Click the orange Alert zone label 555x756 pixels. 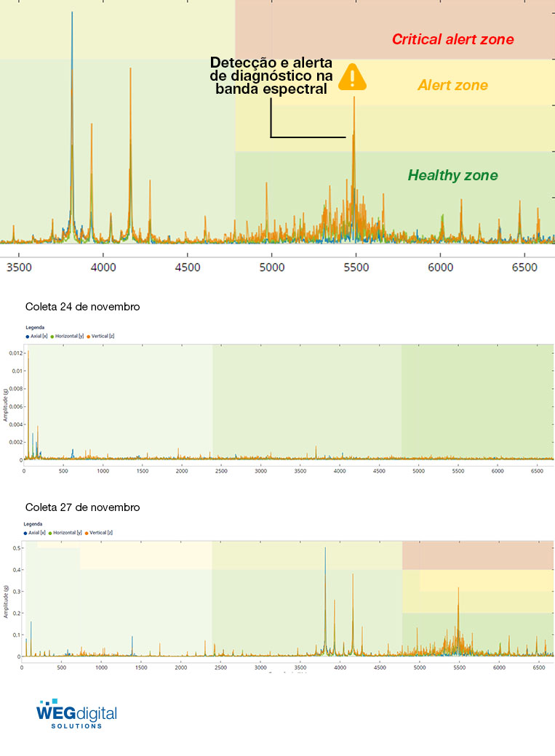point(452,86)
